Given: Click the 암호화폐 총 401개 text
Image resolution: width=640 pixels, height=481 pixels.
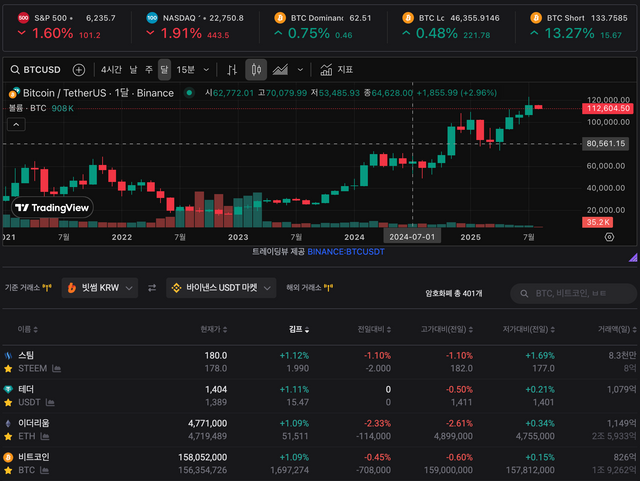Looking at the screenshot, I should click(454, 294).
